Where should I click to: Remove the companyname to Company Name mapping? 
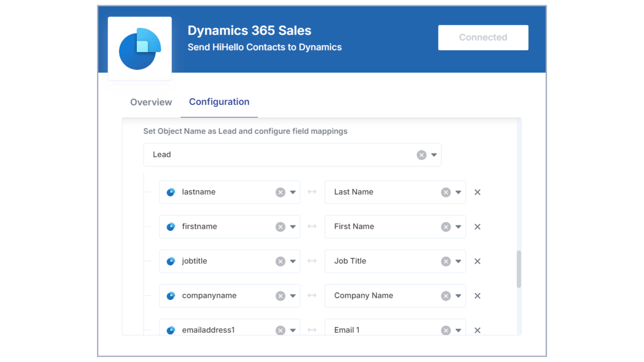pos(477,296)
